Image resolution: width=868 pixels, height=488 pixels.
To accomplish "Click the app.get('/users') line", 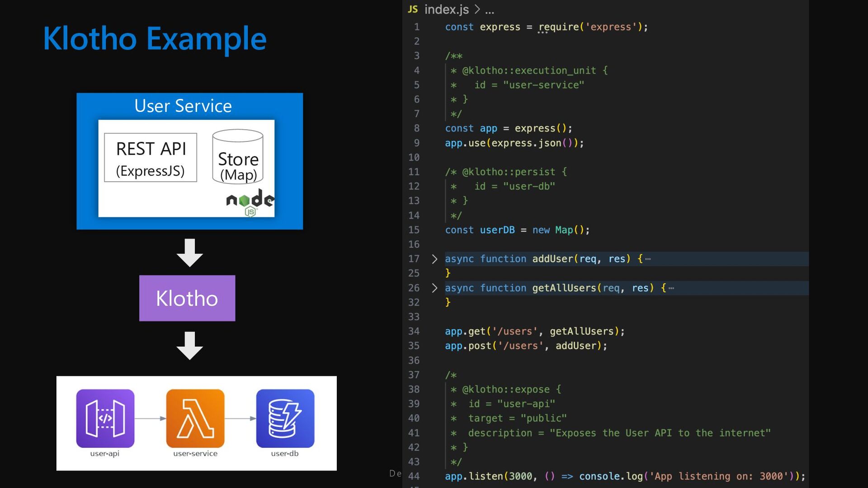I will [x=535, y=331].
